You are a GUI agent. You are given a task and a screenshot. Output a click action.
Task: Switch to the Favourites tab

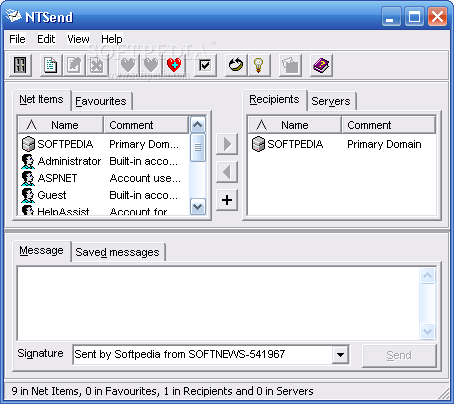(101, 101)
